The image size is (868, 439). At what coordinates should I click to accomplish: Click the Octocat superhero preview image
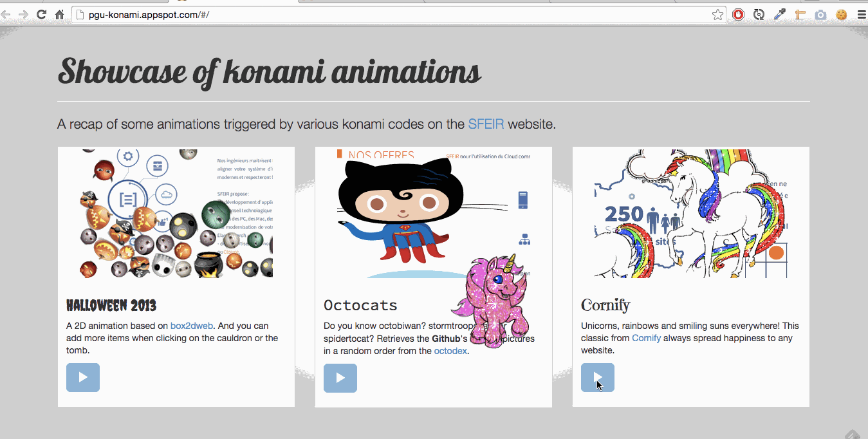(434, 213)
